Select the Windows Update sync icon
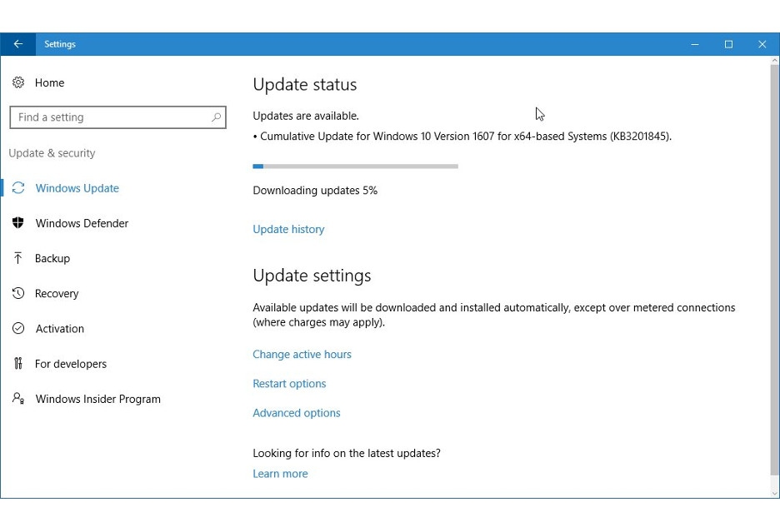 (18, 188)
